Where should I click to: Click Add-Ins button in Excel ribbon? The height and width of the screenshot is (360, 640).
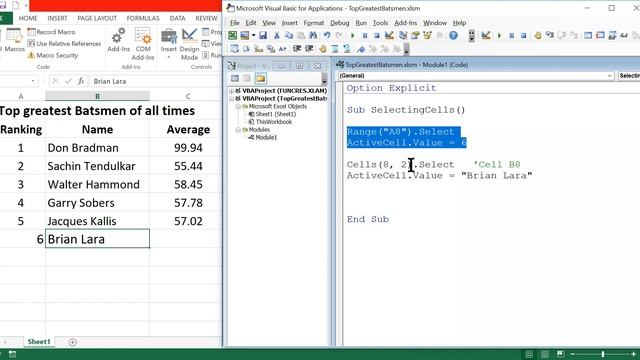coord(118,40)
